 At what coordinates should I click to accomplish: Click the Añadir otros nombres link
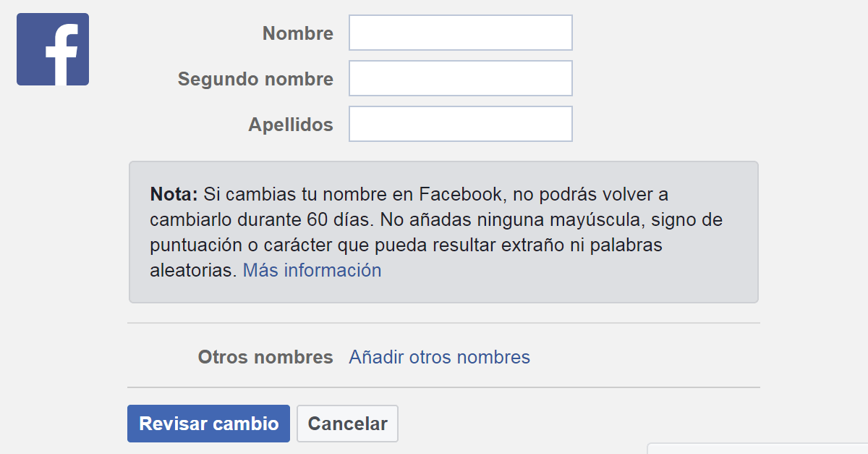point(439,357)
